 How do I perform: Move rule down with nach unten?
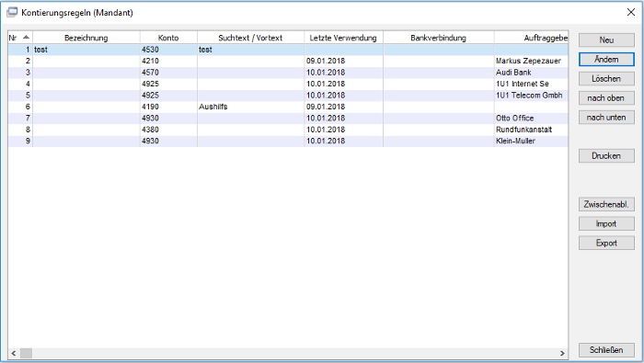[606, 118]
